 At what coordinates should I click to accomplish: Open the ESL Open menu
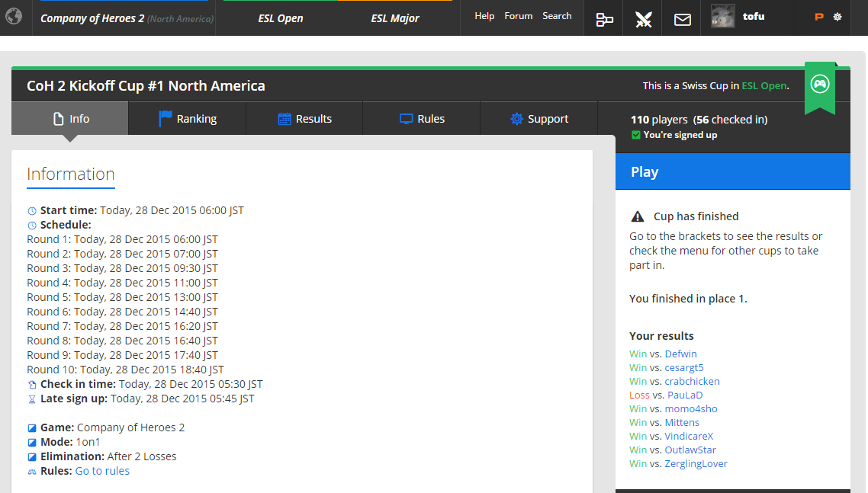[281, 18]
